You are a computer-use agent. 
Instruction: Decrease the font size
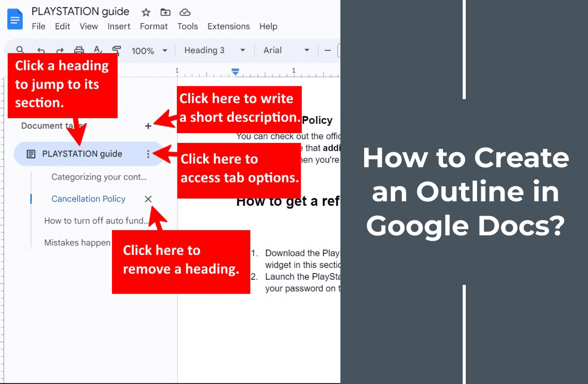point(328,50)
